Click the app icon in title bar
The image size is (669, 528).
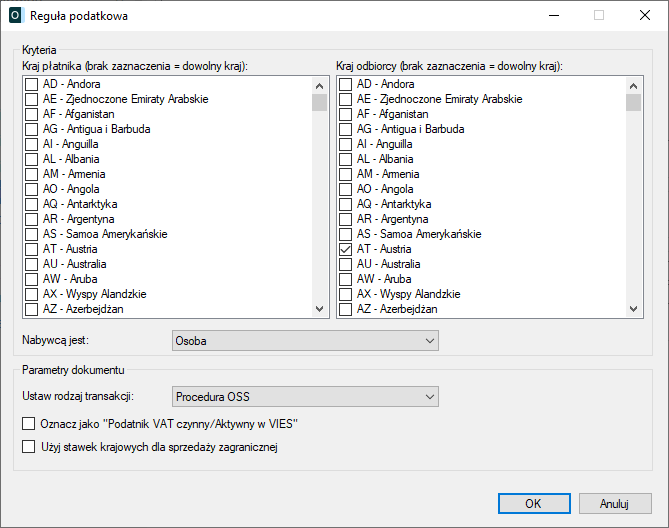[x=15, y=16]
